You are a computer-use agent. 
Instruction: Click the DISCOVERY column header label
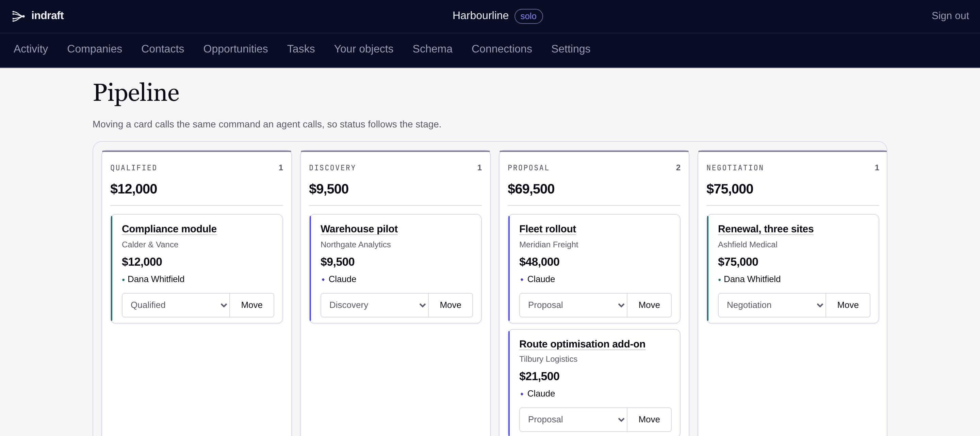332,168
